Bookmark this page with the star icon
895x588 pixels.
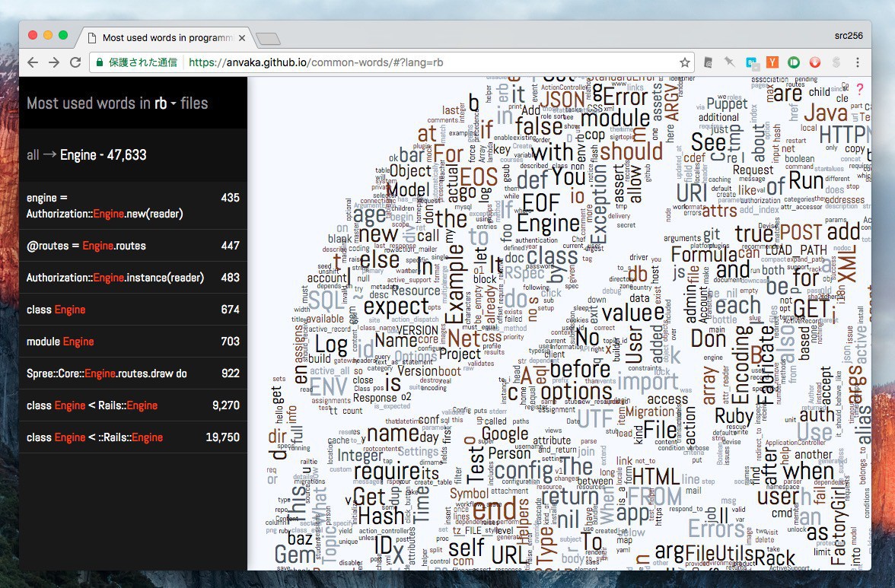pyautogui.click(x=685, y=62)
